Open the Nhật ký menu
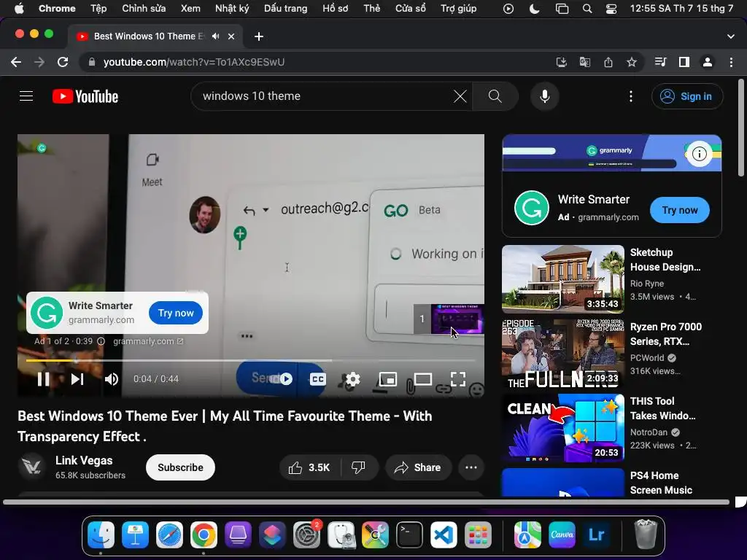Screen dimensions: 747x560 click(232, 8)
